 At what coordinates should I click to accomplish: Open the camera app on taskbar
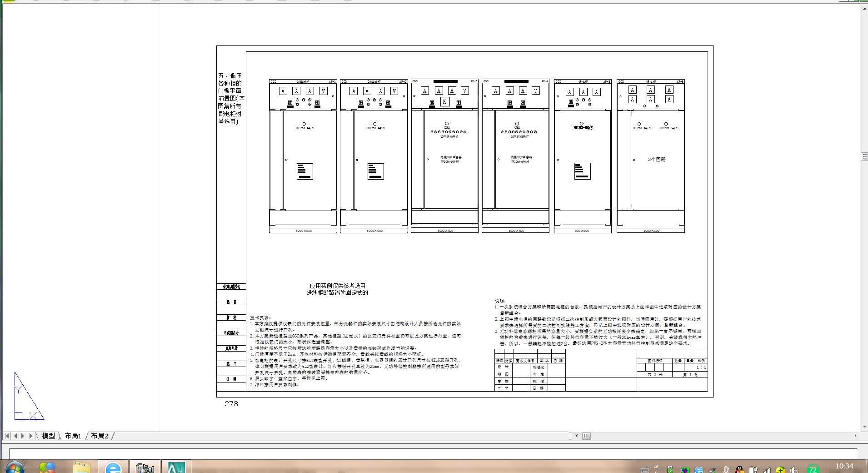(x=145, y=468)
